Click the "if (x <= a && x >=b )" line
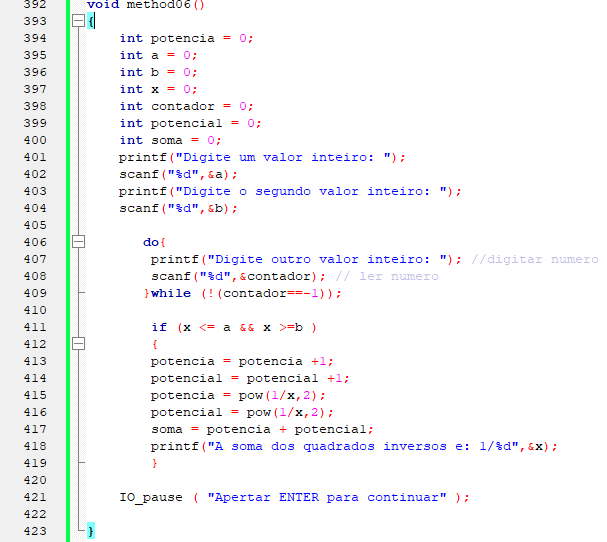607x542 pixels. [234, 328]
